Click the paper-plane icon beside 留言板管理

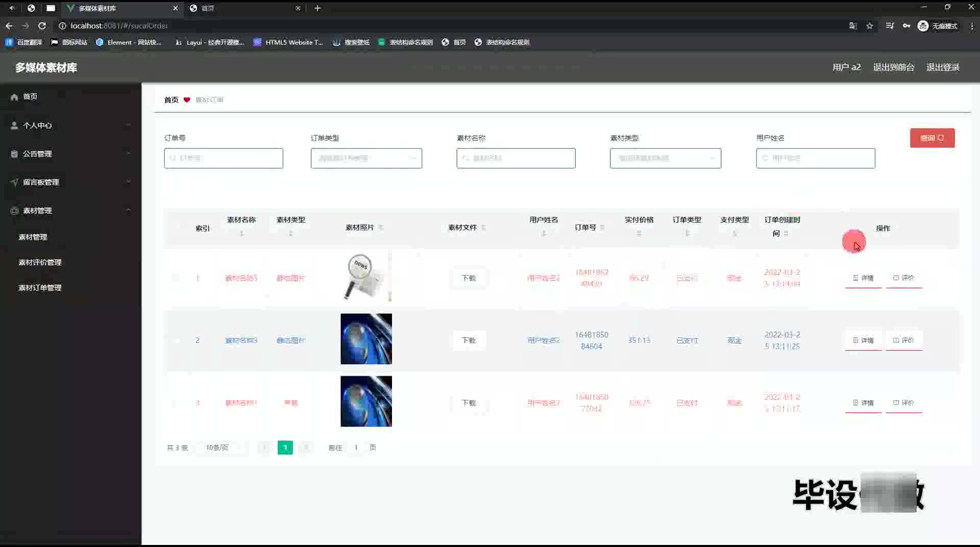pyautogui.click(x=14, y=182)
